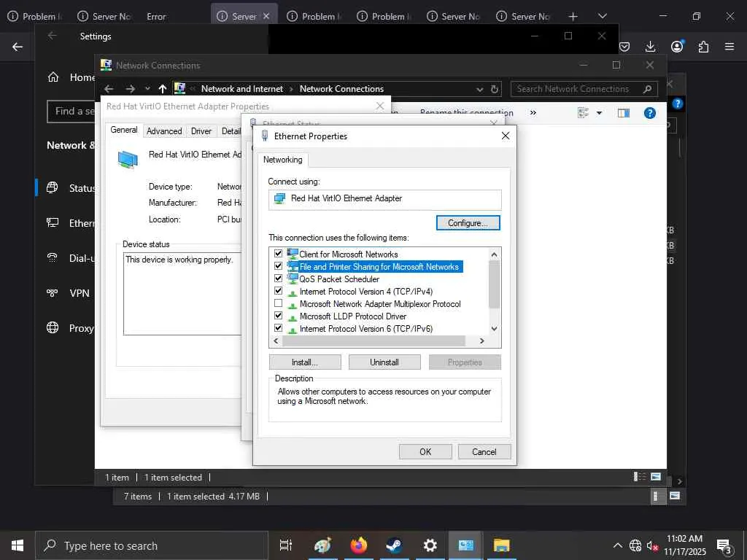The height and width of the screenshot is (560, 747).
Task: Click the Install... button
Action: click(x=305, y=362)
